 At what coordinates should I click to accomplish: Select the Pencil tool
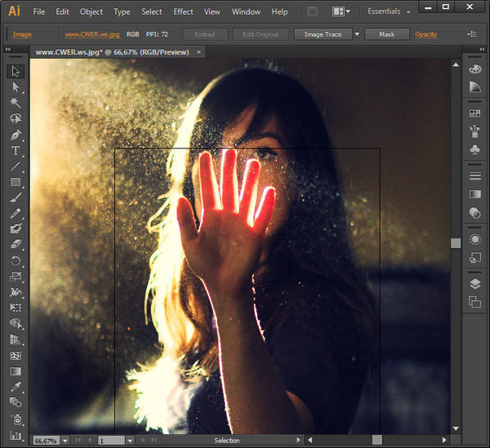coord(16,213)
